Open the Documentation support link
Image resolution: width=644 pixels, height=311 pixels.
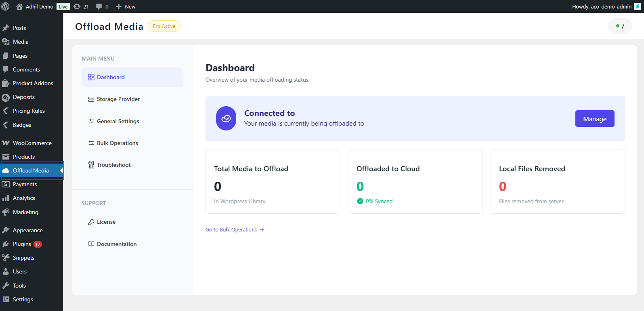click(x=116, y=244)
